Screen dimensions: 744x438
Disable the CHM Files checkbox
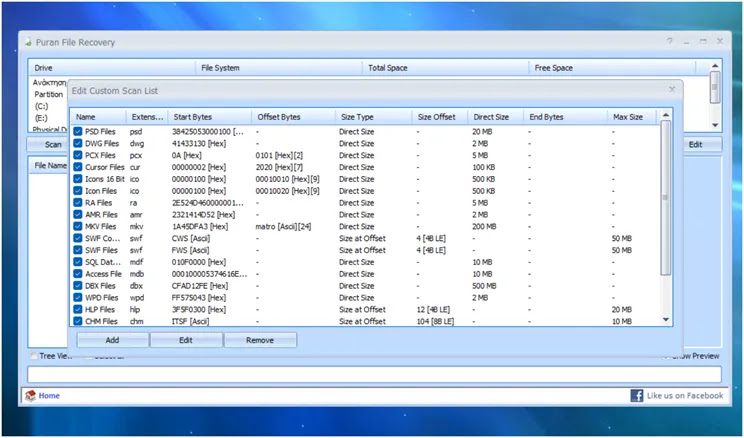78,321
